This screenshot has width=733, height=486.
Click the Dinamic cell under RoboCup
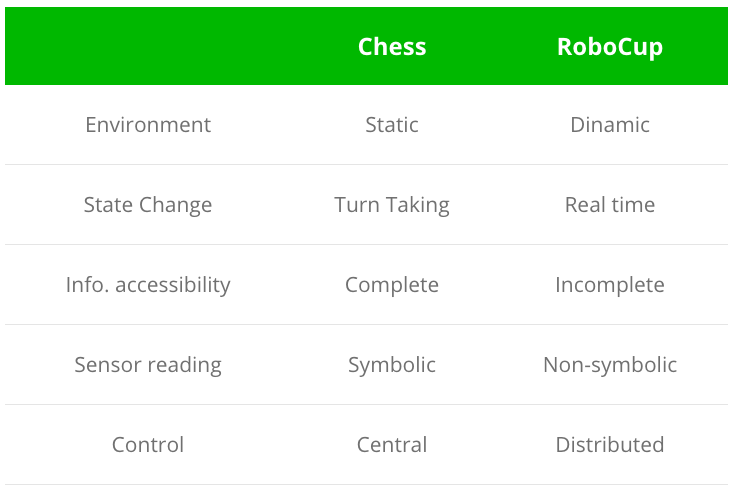click(x=610, y=125)
